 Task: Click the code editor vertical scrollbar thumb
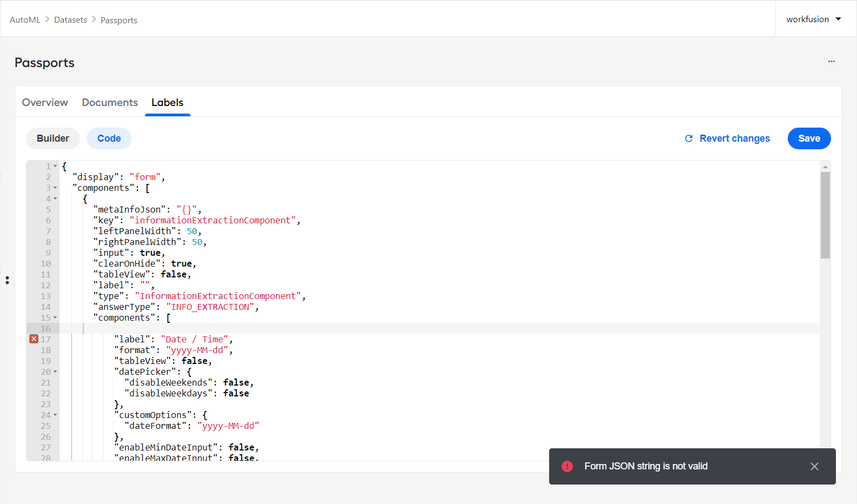pyautogui.click(x=825, y=215)
